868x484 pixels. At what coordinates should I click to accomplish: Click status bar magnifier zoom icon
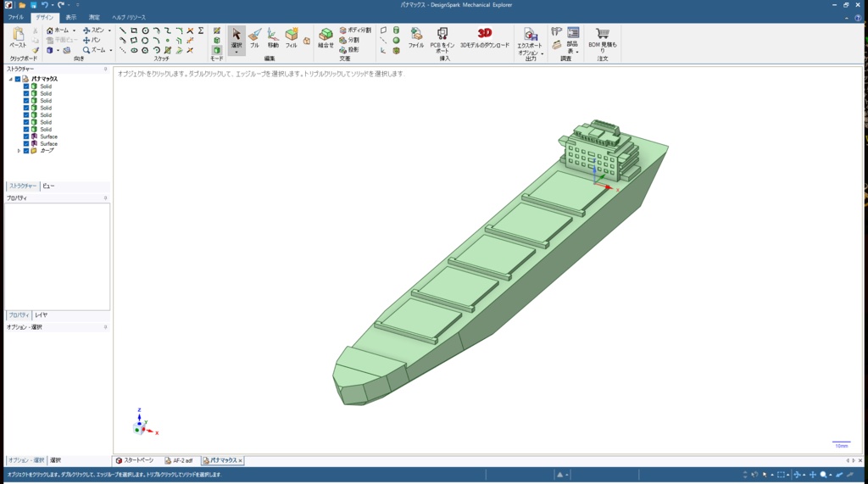click(824, 475)
